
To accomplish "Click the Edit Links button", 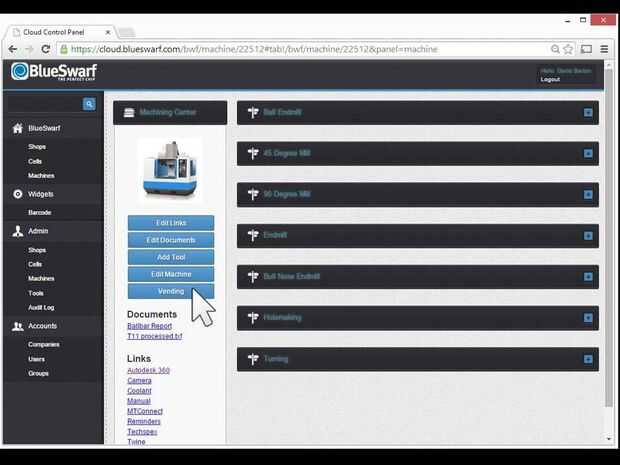I will pos(171,223).
